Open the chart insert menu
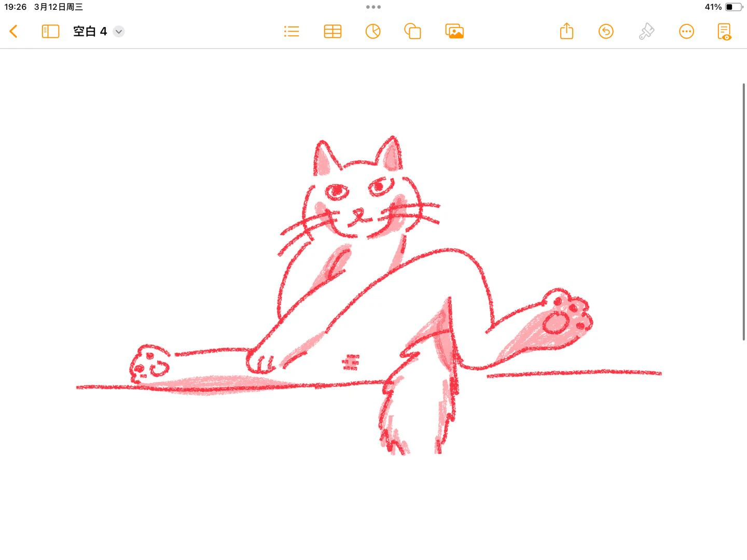The image size is (747, 560). [373, 32]
